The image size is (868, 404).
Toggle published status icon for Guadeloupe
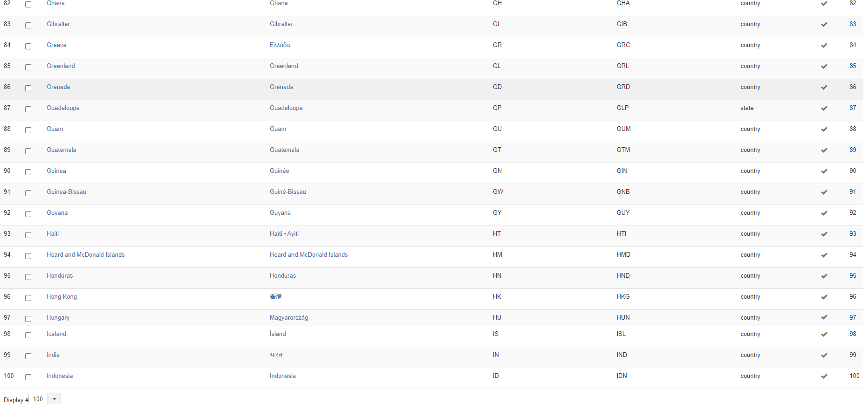coord(824,109)
